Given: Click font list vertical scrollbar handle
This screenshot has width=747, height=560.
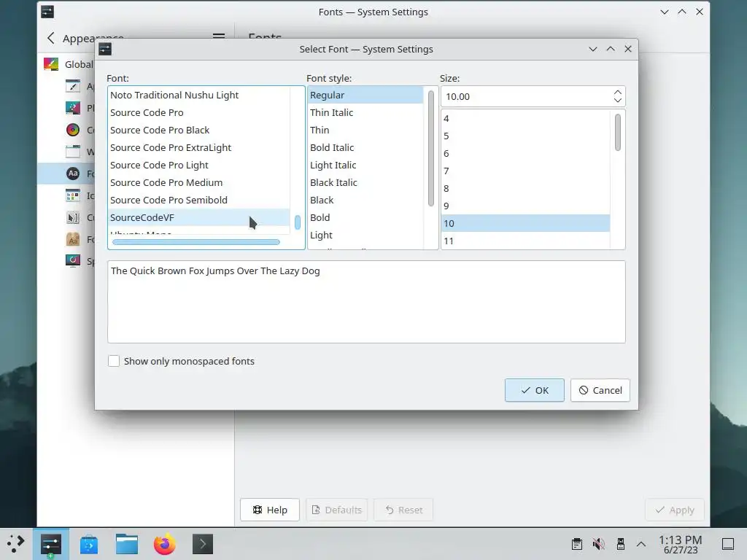Looking at the screenshot, I should [298, 222].
